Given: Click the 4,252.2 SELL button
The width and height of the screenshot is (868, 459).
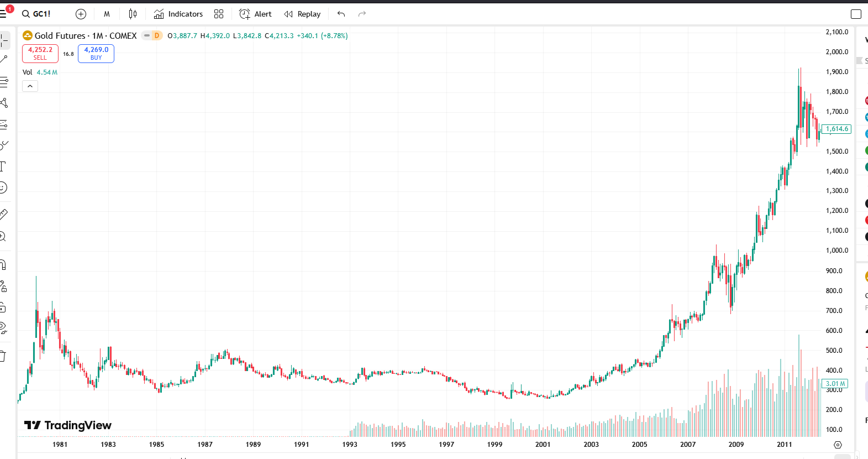Looking at the screenshot, I should coord(40,53).
